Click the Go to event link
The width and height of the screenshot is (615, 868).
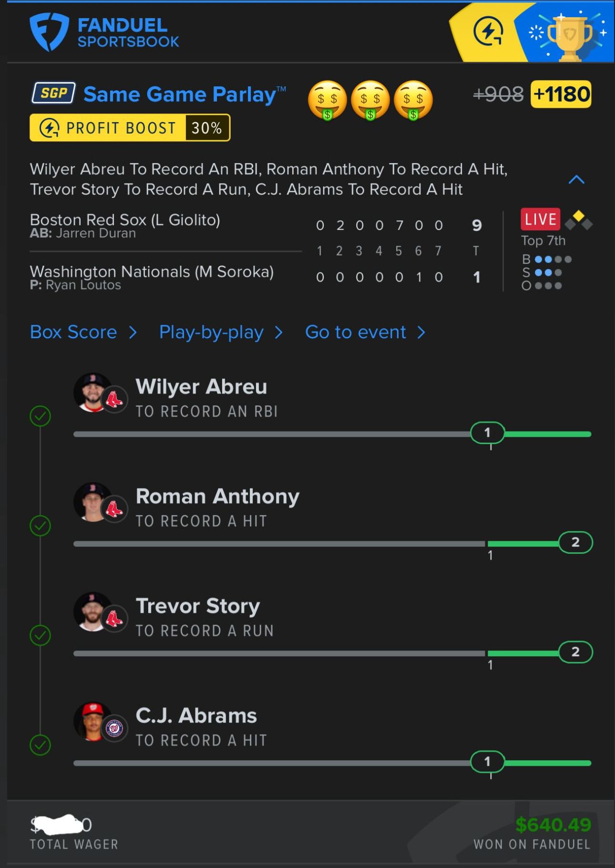click(356, 332)
